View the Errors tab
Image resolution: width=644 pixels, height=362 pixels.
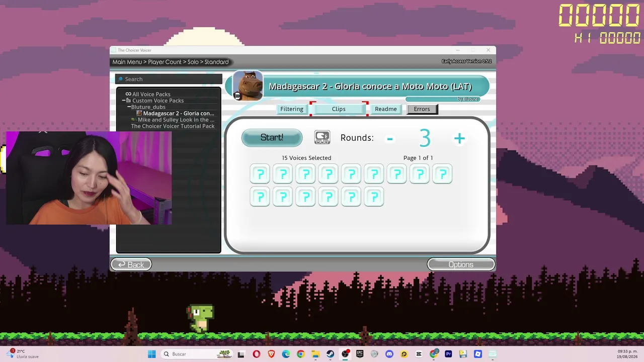422,109
